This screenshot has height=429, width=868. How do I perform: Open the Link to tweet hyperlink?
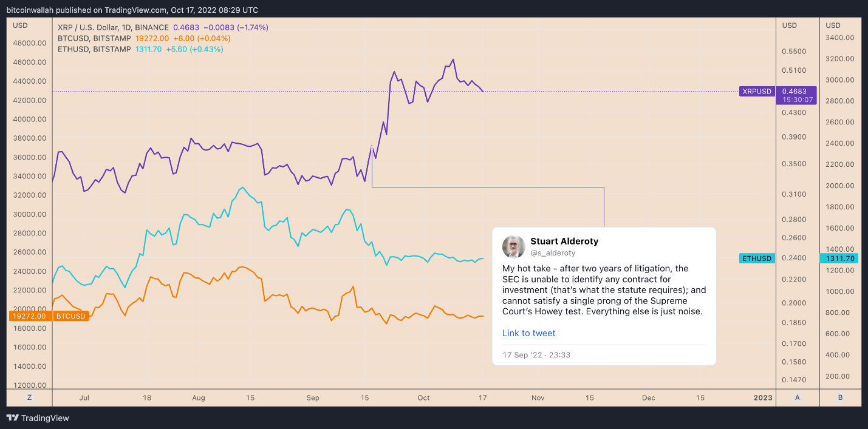pos(528,333)
